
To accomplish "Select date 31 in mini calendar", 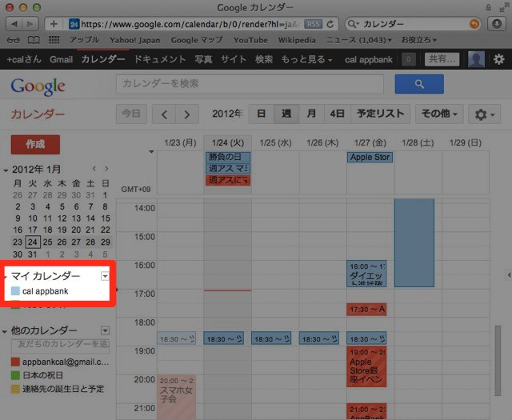I will (32, 254).
